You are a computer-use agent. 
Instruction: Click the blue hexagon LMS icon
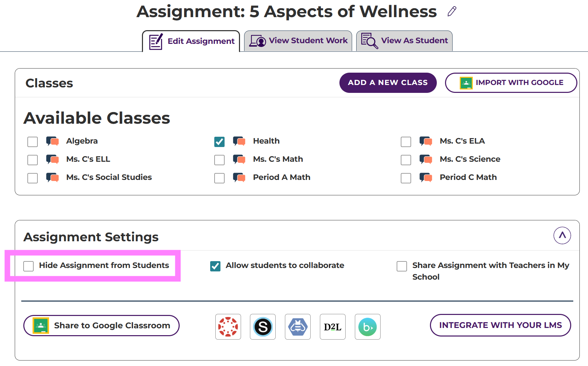pos(298,327)
